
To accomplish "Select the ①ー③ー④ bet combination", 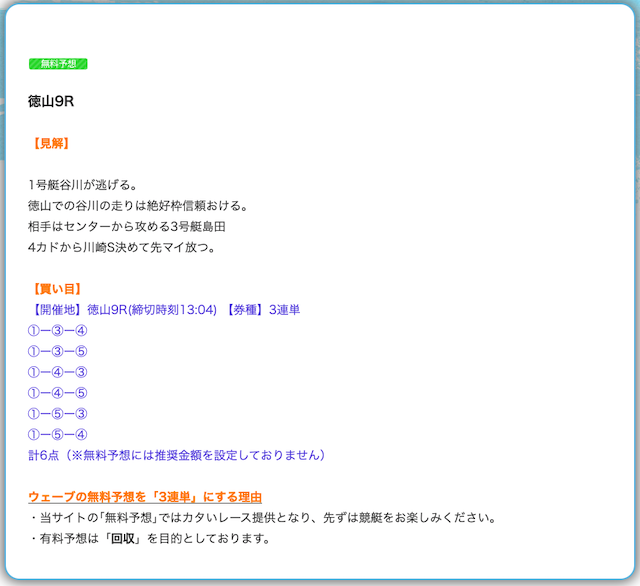I will point(58,331).
